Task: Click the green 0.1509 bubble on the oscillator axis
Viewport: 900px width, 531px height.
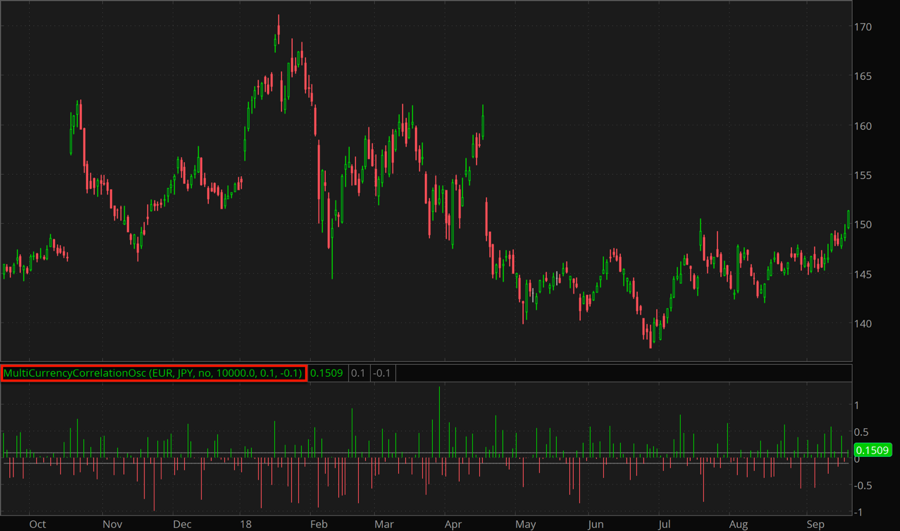Action: (873, 450)
